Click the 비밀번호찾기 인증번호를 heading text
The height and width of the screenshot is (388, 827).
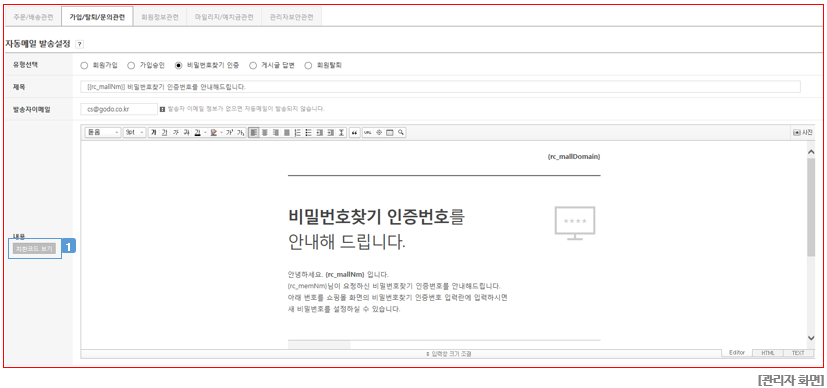tap(377, 217)
